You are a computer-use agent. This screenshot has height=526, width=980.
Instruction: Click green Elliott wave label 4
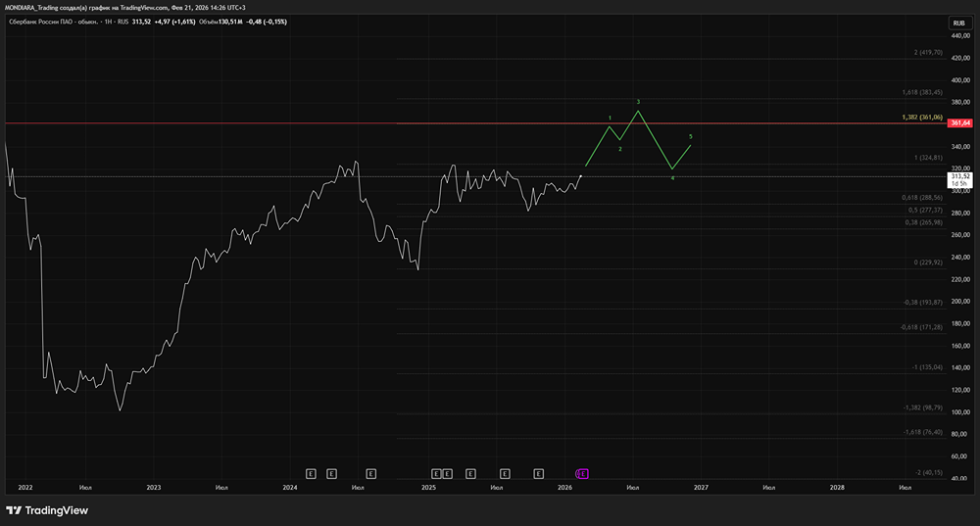[672, 178]
